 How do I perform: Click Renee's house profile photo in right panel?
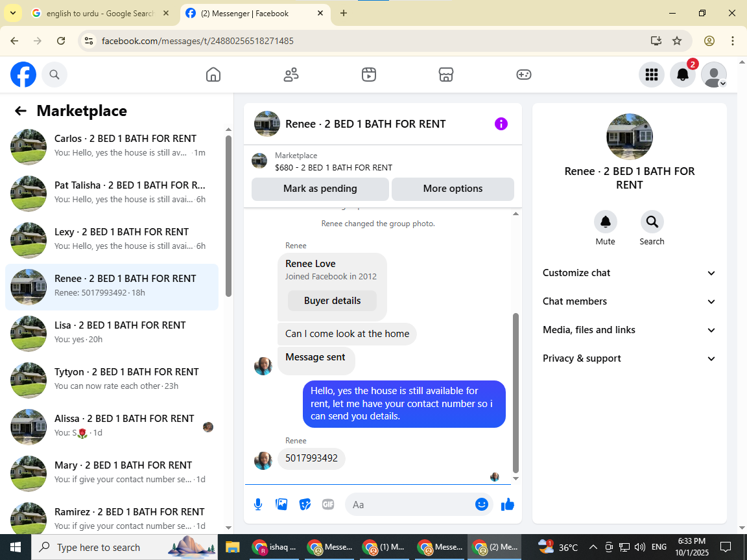[630, 137]
